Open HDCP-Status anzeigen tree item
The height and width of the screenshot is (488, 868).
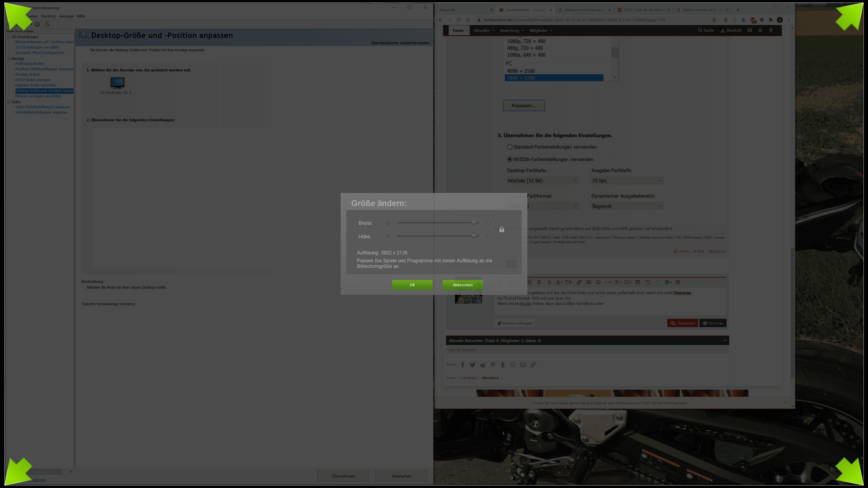tap(33, 80)
